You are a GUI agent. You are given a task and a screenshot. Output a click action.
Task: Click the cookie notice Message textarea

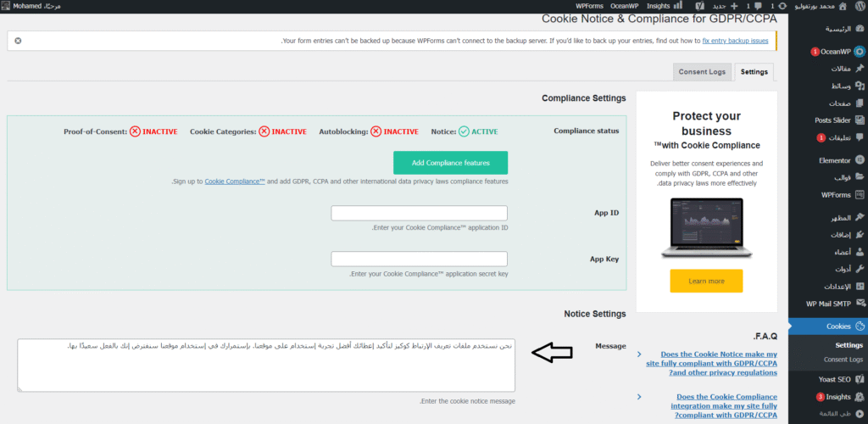(x=266, y=365)
